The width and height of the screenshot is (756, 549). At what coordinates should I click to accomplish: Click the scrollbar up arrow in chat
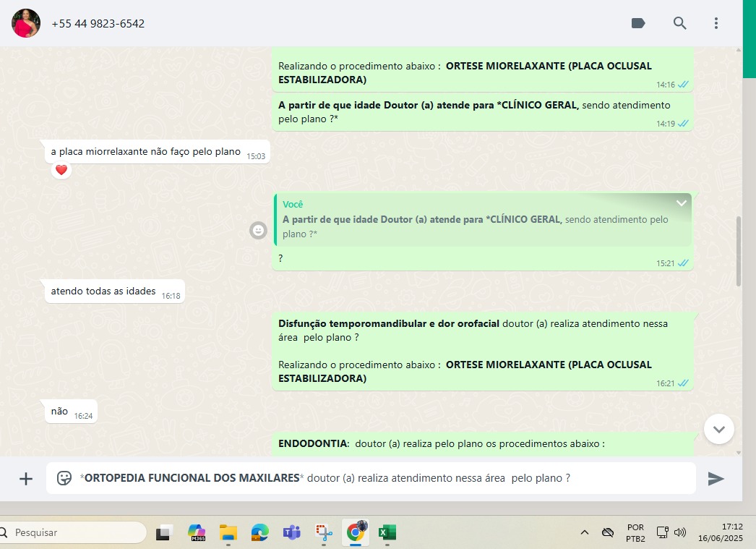tap(739, 50)
